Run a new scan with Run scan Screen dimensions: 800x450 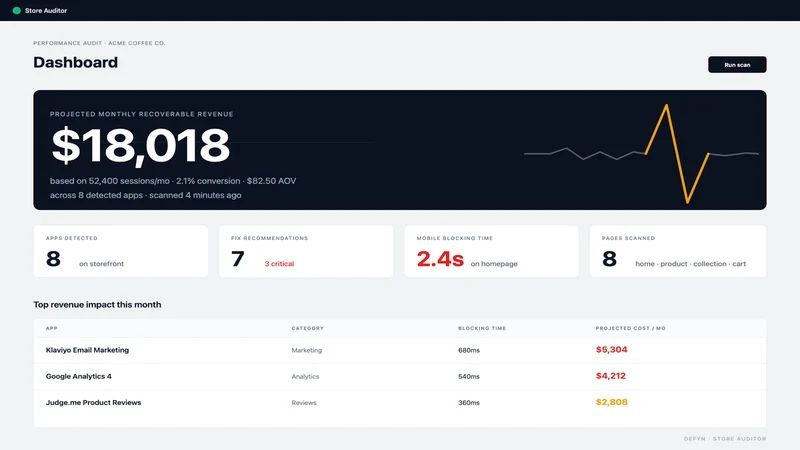pyautogui.click(x=737, y=65)
